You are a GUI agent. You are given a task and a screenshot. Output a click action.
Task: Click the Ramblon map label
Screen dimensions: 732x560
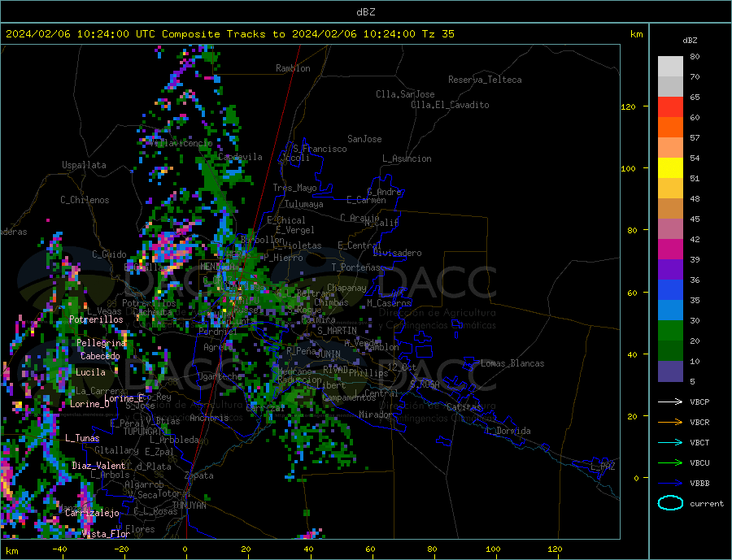tap(293, 68)
